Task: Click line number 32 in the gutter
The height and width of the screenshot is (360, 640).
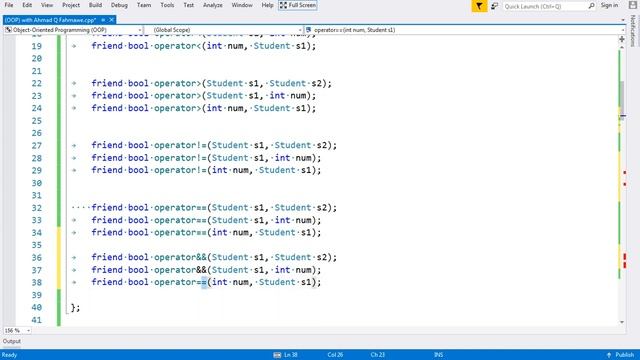Action: pos(37,208)
